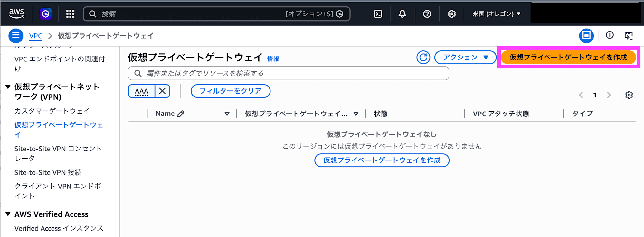Open the 情報 info link
The image size is (644, 237).
pos(273,59)
